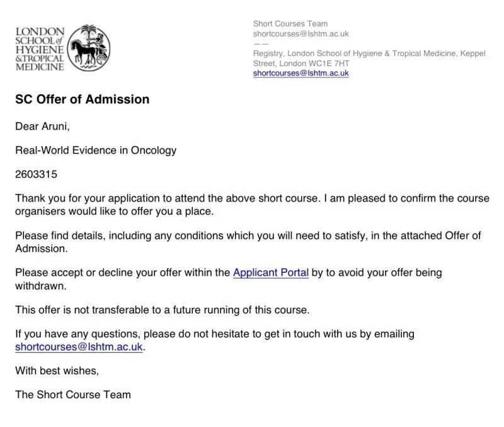Click the shortcourses@lshtm.ac.uk link in the body
The height and width of the screenshot is (427, 504).
[x=79, y=347]
